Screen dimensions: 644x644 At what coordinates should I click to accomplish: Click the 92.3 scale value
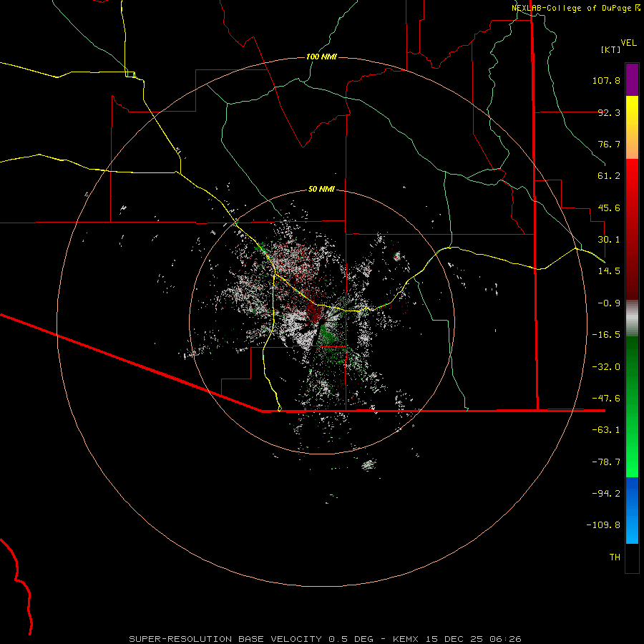(x=609, y=112)
